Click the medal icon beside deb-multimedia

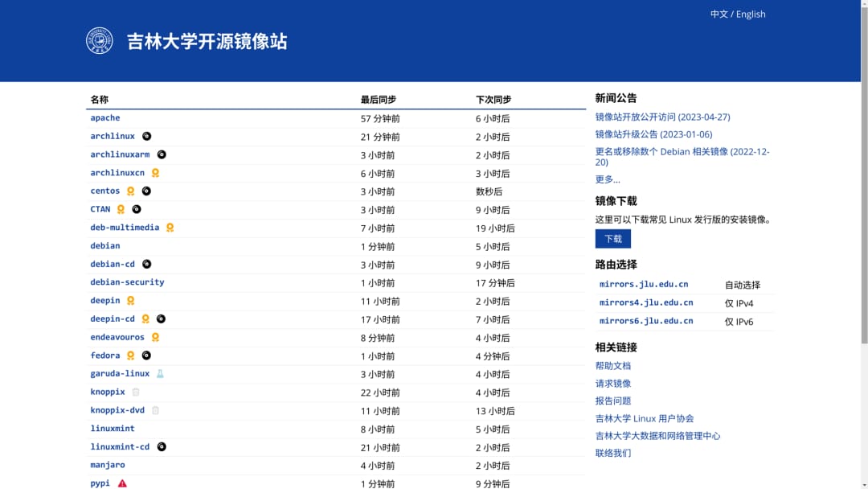pos(170,228)
